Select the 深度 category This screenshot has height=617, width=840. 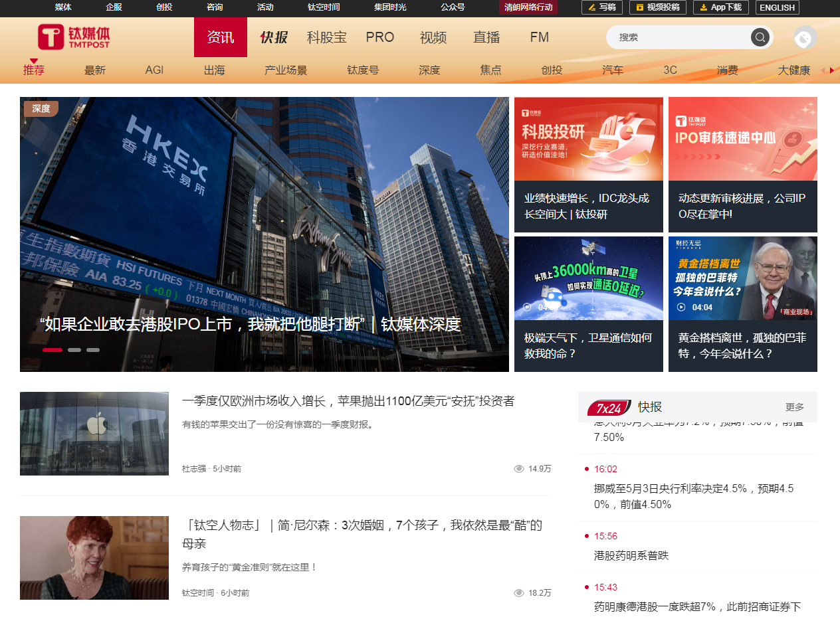coord(429,70)
